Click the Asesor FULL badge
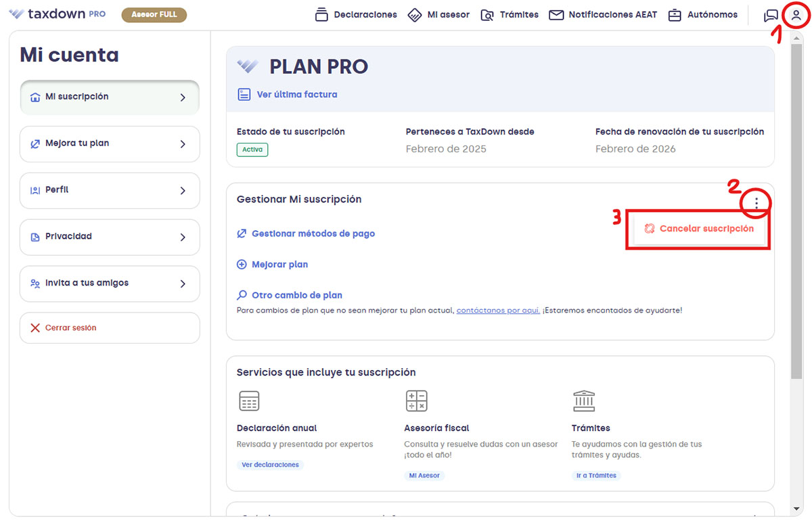Viewport: 812px width, 523px height. [154, 15]
